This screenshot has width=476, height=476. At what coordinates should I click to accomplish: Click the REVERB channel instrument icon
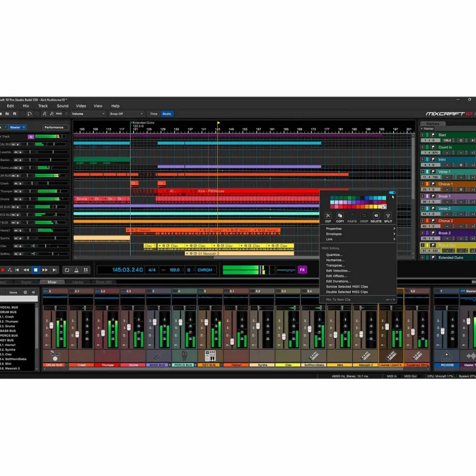point(446,356)
